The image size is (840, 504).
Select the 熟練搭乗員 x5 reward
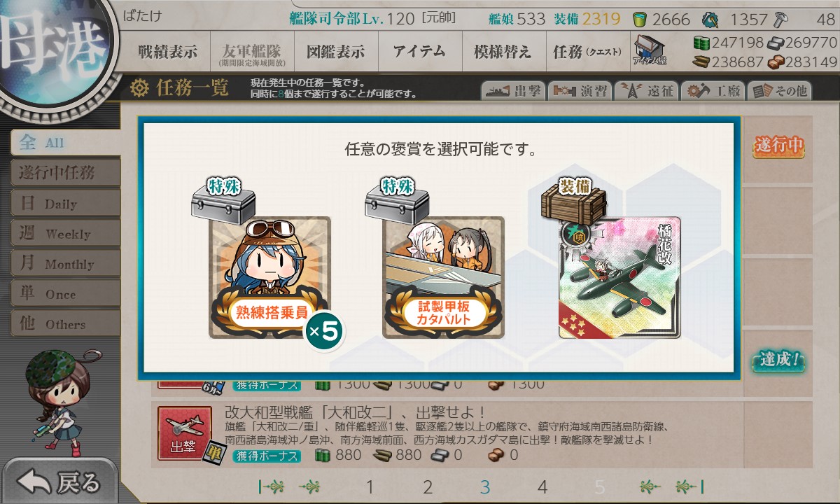tap(269, 277)
